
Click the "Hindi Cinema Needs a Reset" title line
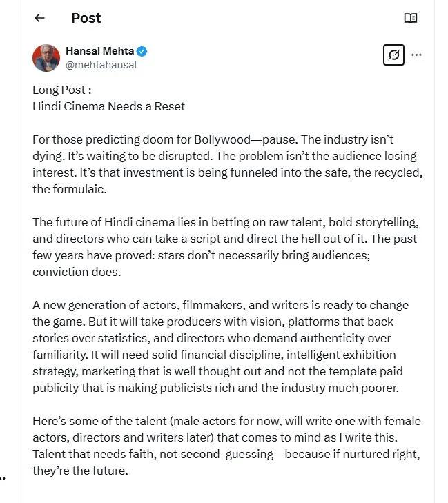tap(108, 106)
